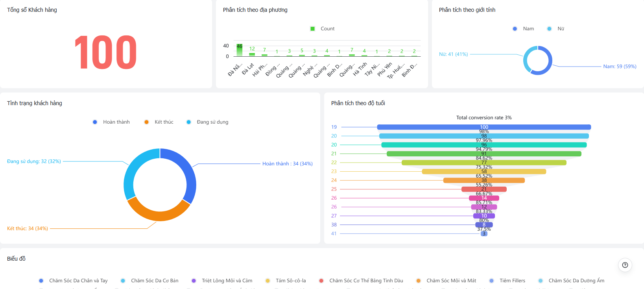Click the red funnel bar valued 21
The height and width of the screenshot is (289, 644).
pyautogui.click(x=484, y=189)
